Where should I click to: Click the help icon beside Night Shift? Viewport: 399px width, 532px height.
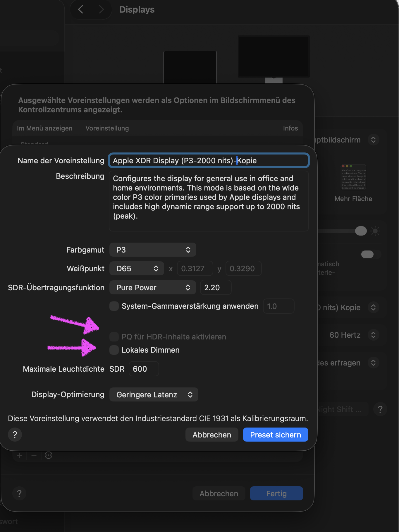[380, 409]
